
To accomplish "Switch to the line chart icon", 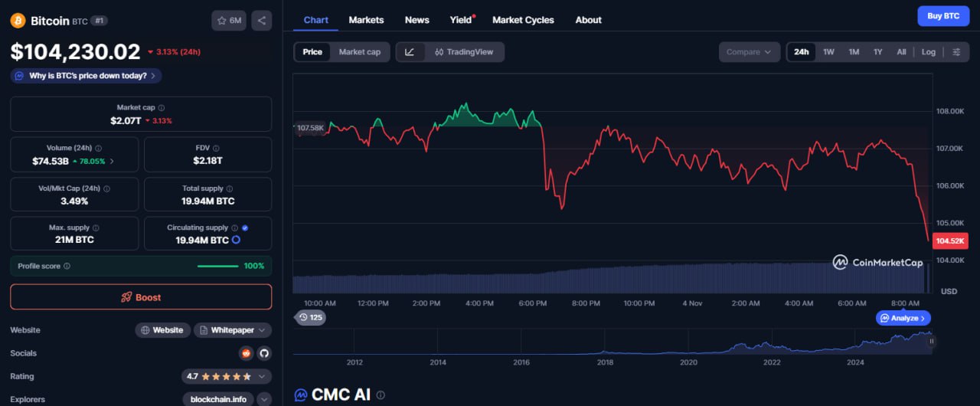I will point(410,52).
